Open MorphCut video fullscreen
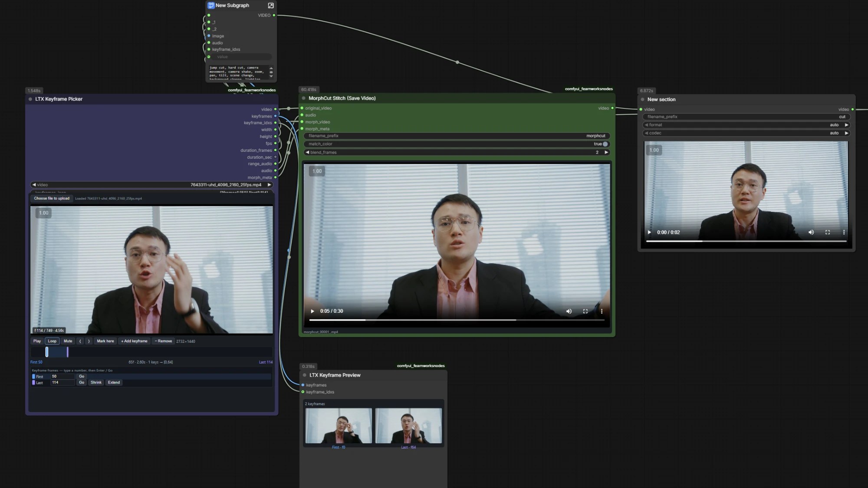Viewport: 868px width, 488px height. click(585, 311)
